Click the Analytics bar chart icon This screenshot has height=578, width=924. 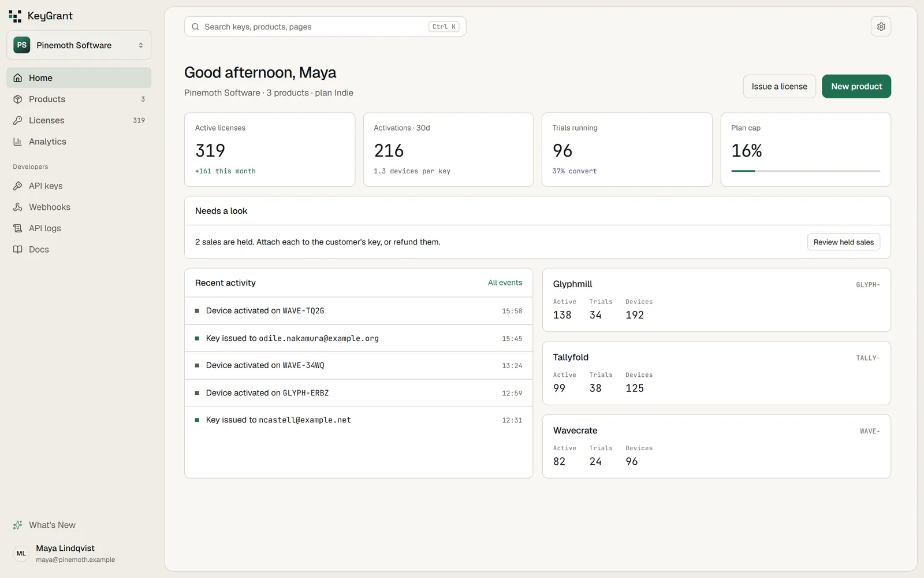[x=18, y=142]
